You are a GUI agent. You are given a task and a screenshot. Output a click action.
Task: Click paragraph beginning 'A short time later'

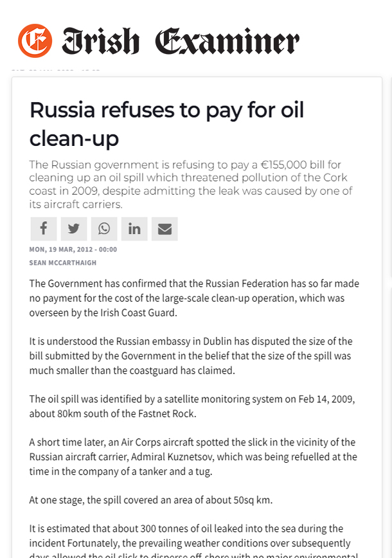[193, 456]
